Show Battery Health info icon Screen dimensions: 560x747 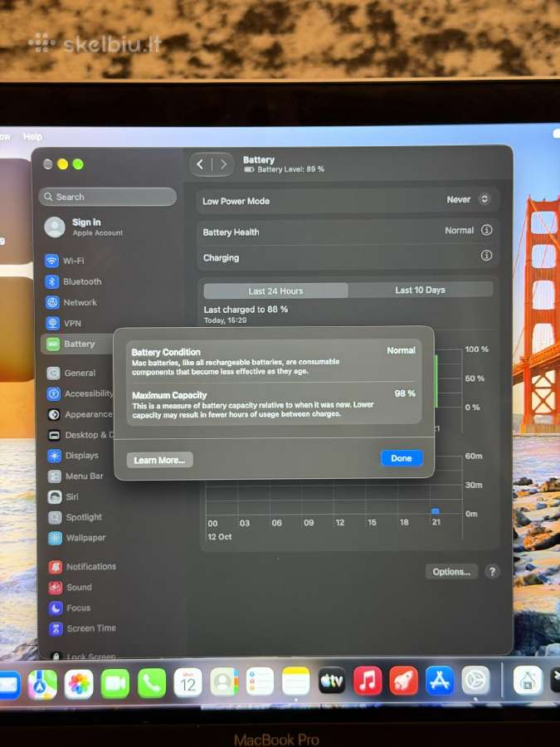tap(486, 230)
